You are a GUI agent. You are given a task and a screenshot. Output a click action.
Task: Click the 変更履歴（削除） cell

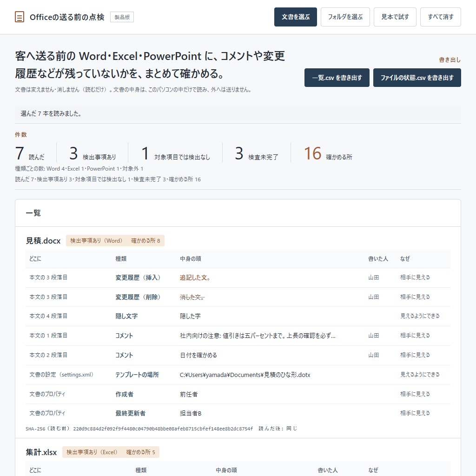tap(138, 297)
